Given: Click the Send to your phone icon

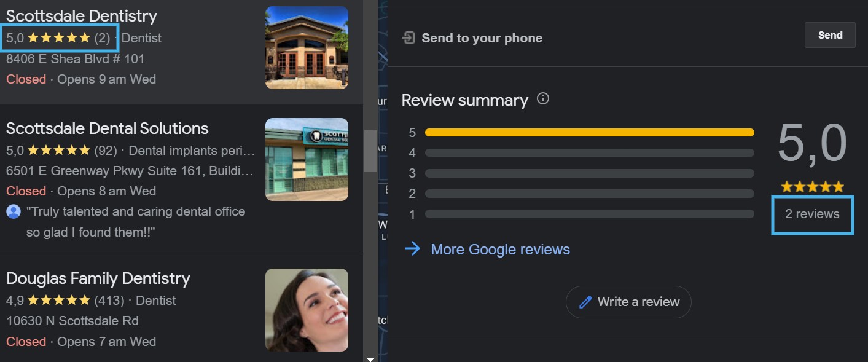Looking at the screenshot, I should tap(408, 38).
